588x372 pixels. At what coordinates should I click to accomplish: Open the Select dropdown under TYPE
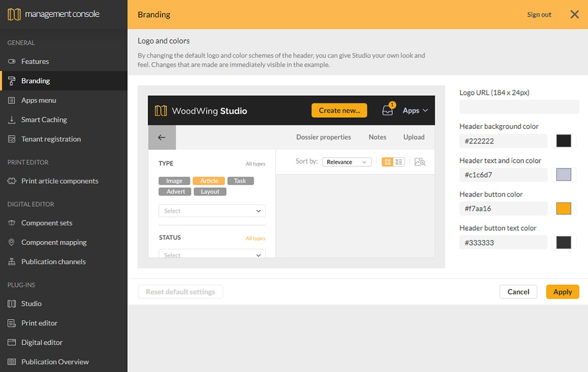click(212, 211)
